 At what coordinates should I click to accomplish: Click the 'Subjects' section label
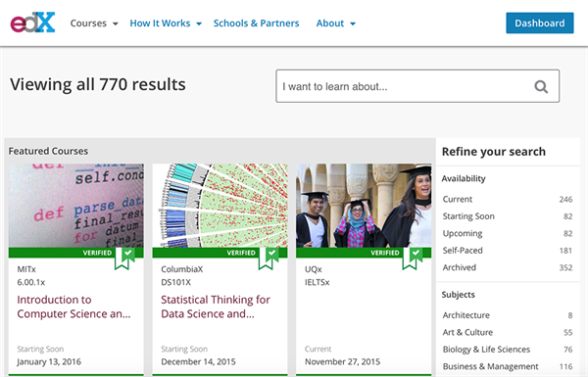point(459,295)
